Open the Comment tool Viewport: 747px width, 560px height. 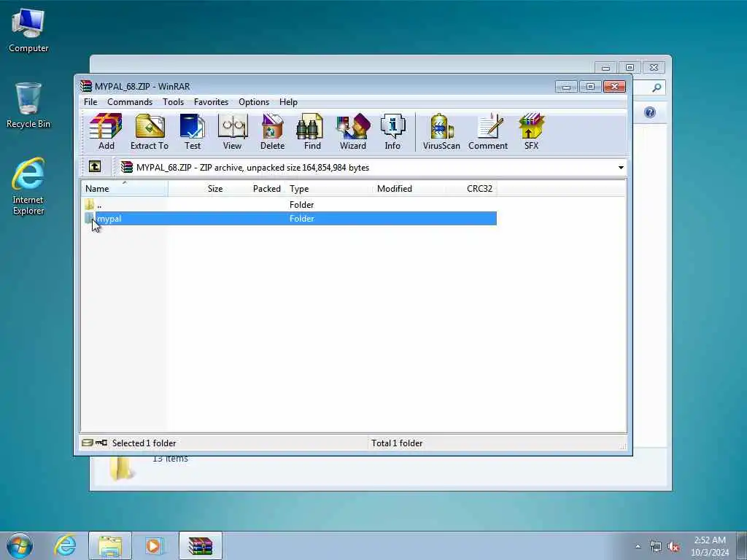488,132
